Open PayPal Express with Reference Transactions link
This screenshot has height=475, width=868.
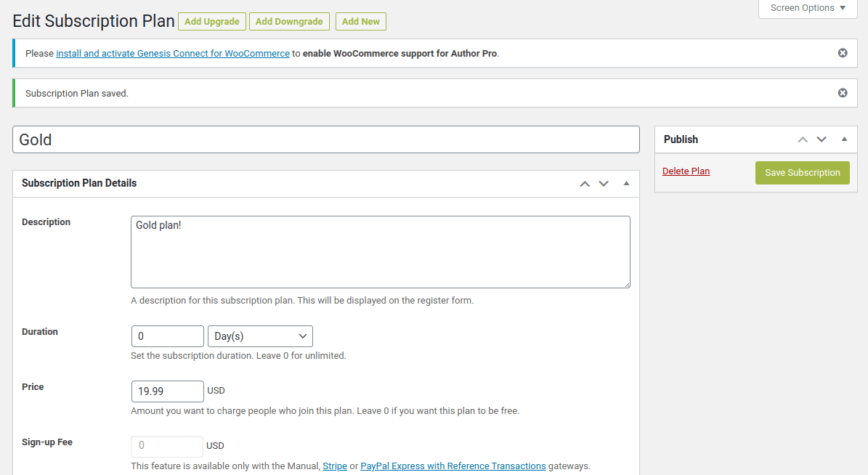tap(453, 466)
